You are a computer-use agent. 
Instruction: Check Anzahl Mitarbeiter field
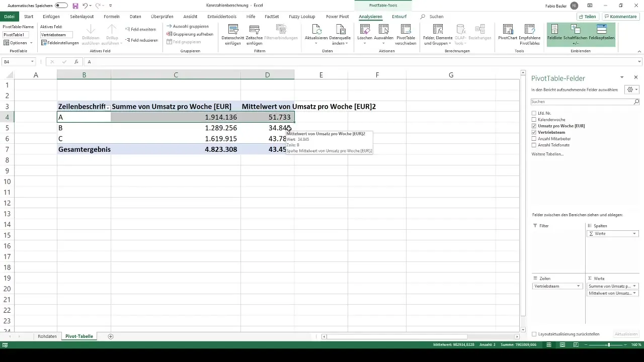tap(534, 139)
